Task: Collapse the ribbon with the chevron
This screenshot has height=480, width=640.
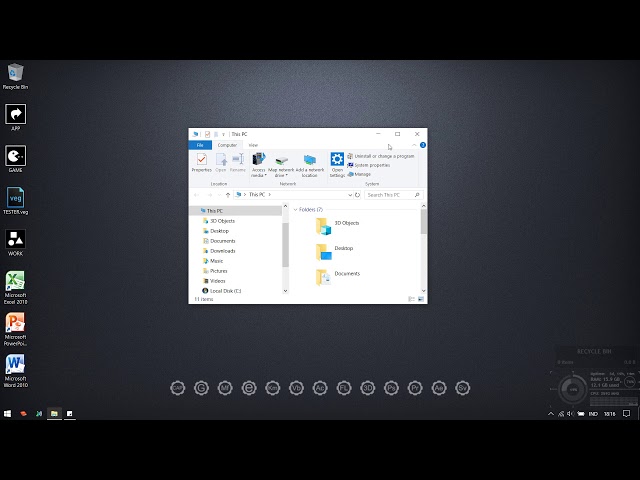Action: [414, 145]
